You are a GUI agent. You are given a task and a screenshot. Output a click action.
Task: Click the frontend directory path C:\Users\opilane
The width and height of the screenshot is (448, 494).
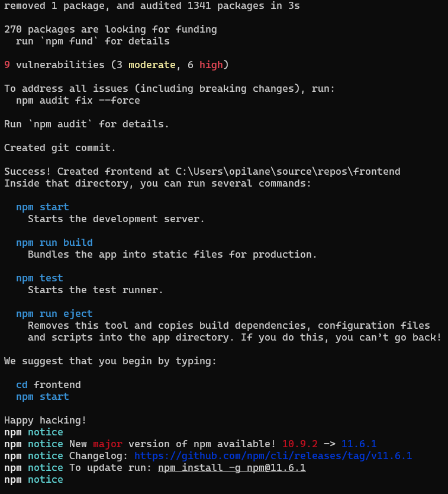(288, 172)
